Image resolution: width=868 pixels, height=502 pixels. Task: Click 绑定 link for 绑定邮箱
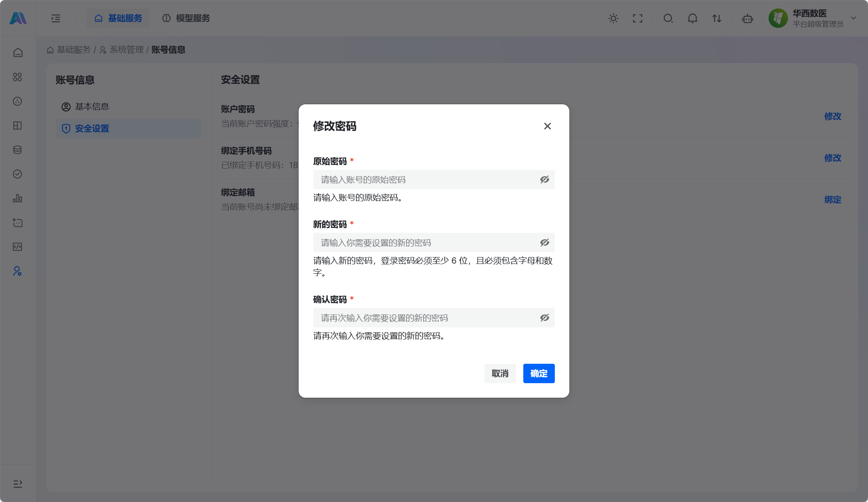(833, 200)
